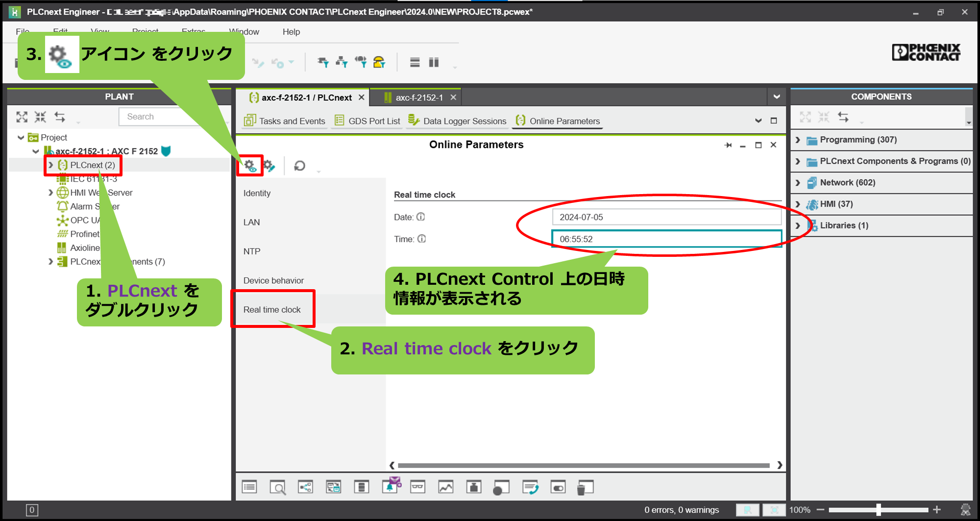Expand the HMI Webserver tree node

tap(50, 193)
